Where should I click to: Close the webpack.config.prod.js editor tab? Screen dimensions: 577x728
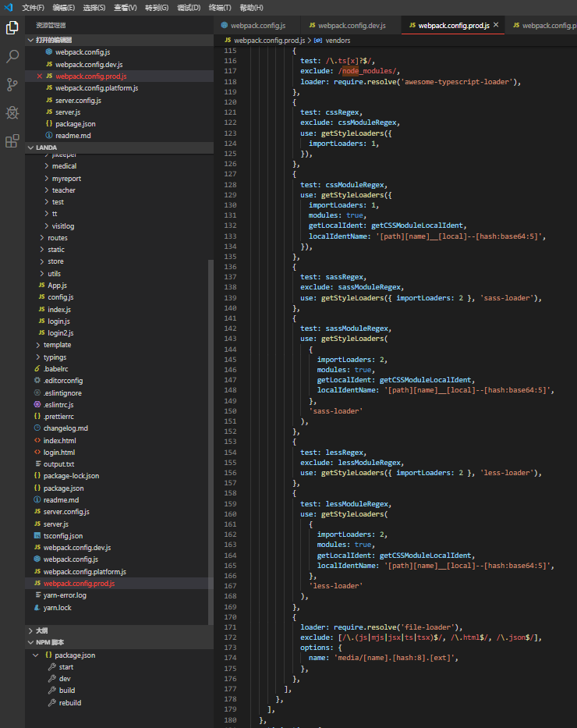pos(496,25)
